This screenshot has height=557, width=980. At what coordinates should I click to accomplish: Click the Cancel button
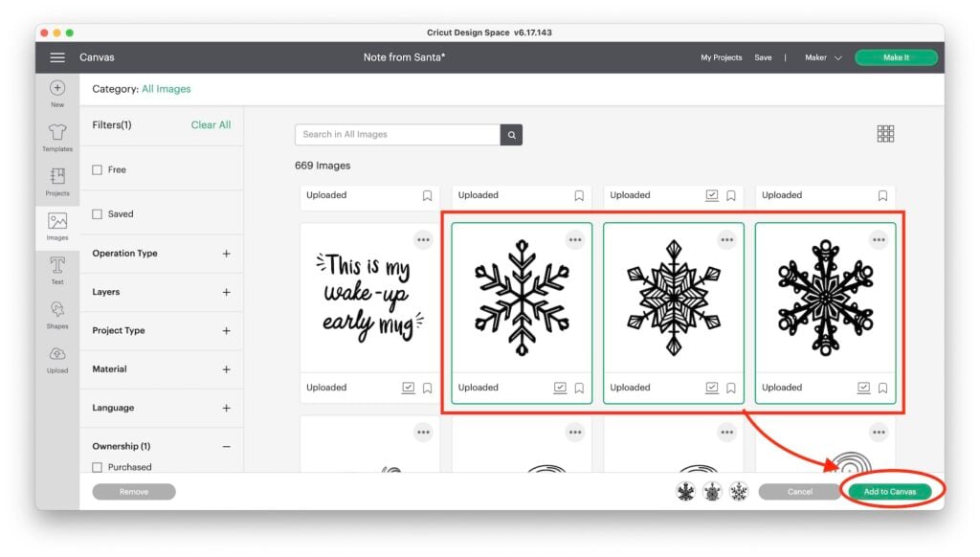click(x=800, y=492)
